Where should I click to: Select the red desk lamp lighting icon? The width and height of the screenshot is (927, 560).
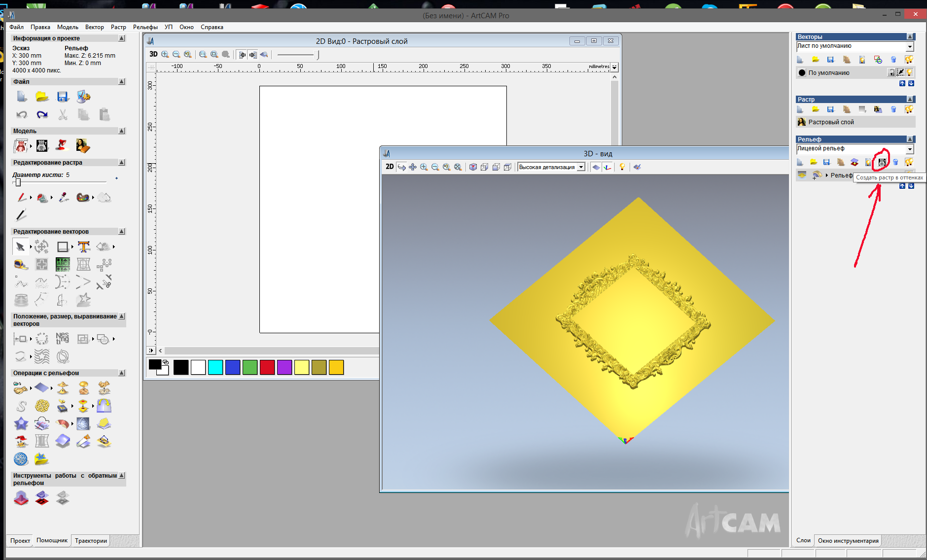pyautogui.click(x=62, y=145)
